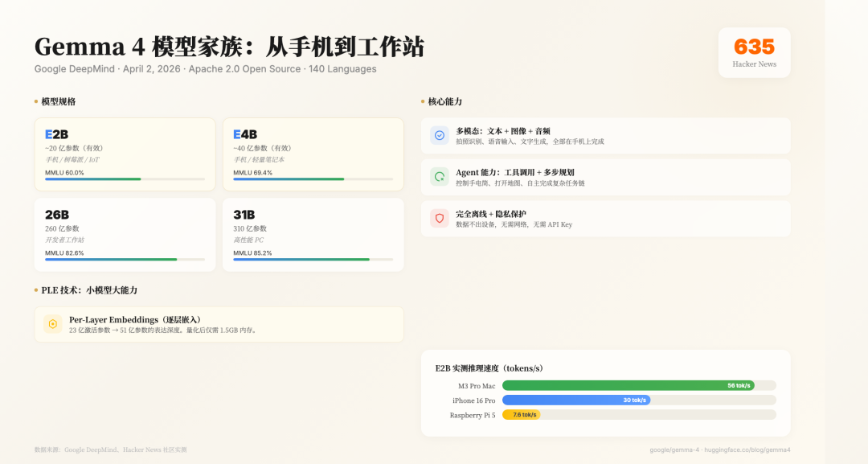Screen dimensions: 868x464
Task: Expand the 26B developer workstation card
Action: tap(125, 234)
